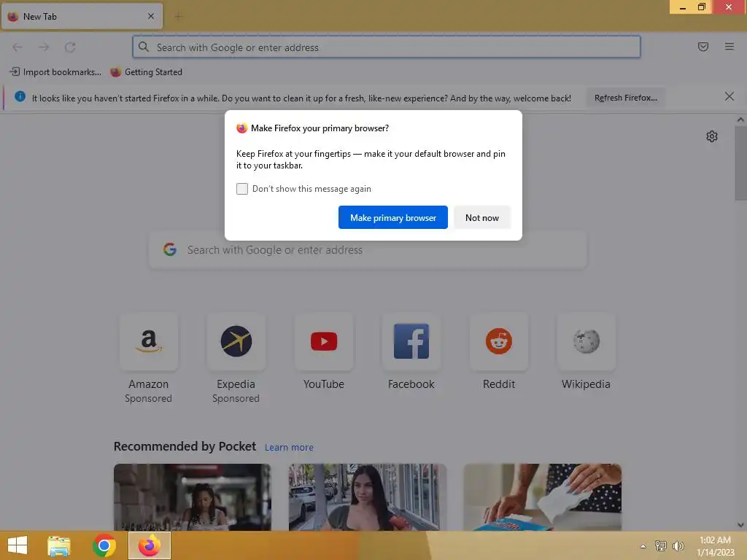Click the vertical scrollbar thumb
The width and height of the screenshot is (747, 560).
coord(740,163)
